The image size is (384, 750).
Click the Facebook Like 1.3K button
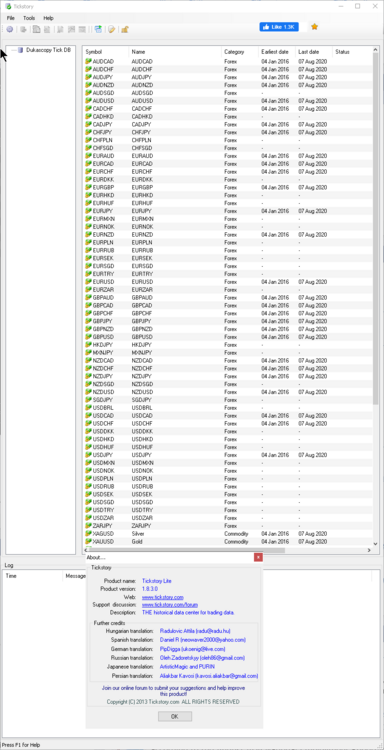tap(279, 27)
